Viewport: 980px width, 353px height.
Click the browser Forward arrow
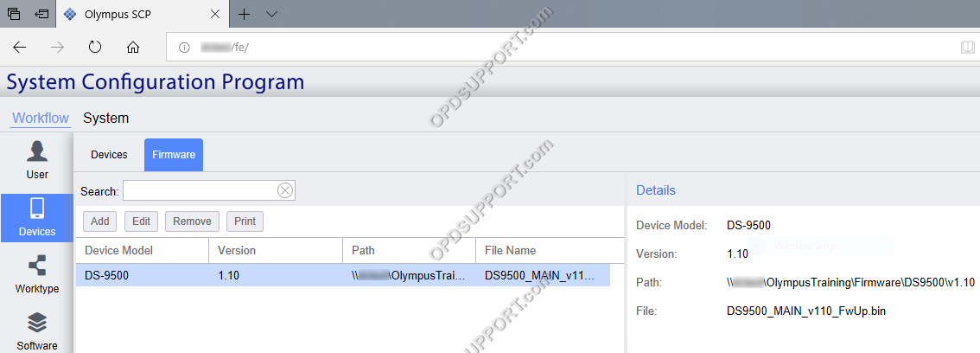click(x=58, y=48)
